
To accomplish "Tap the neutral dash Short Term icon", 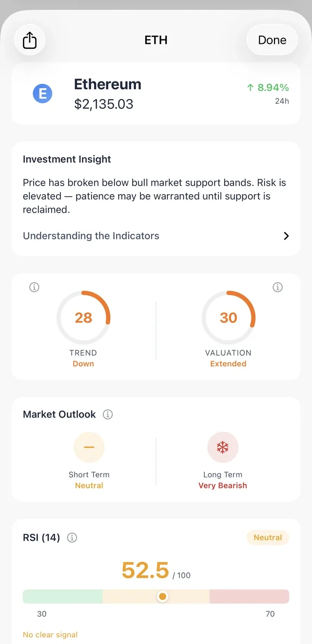I will point(89,447).
